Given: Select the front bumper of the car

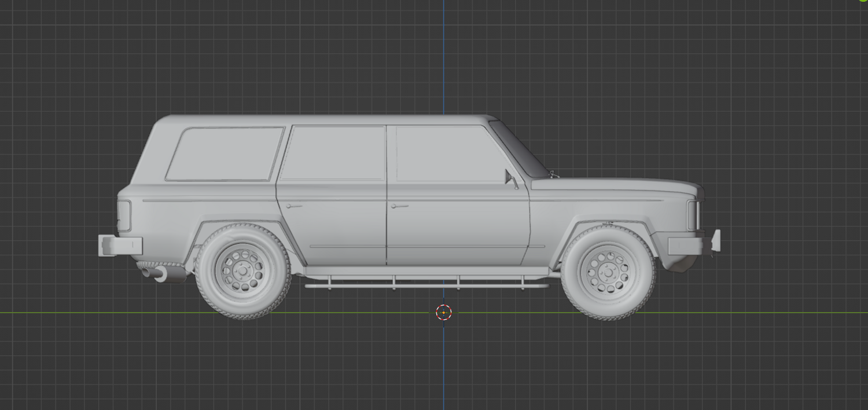Looking at the screenshot, I should coord(694,243).
